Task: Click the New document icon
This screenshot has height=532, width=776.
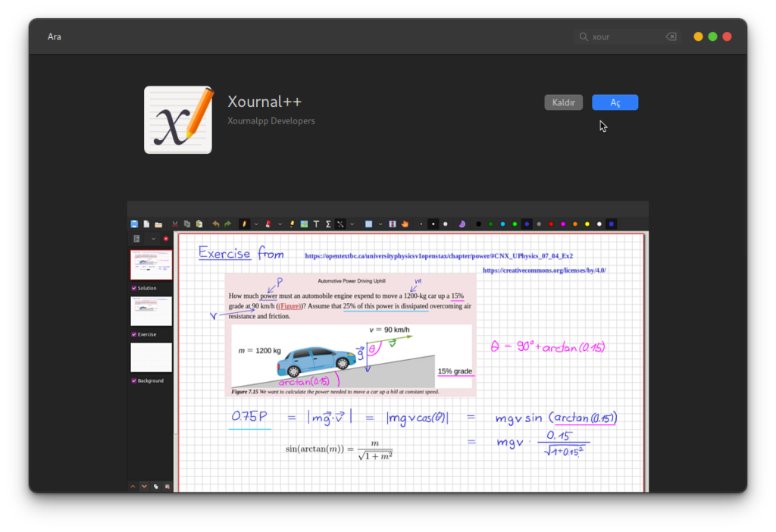Action: pyautogui.click(x=146, y=224)
